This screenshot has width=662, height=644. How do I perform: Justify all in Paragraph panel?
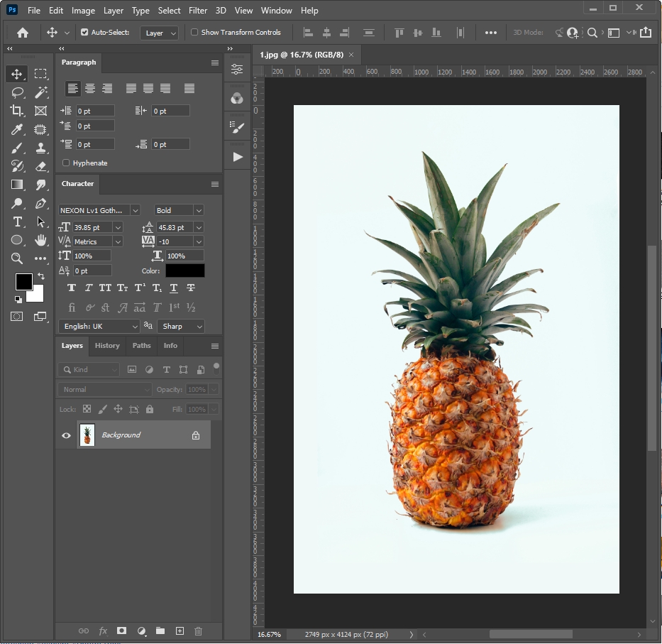189,88
